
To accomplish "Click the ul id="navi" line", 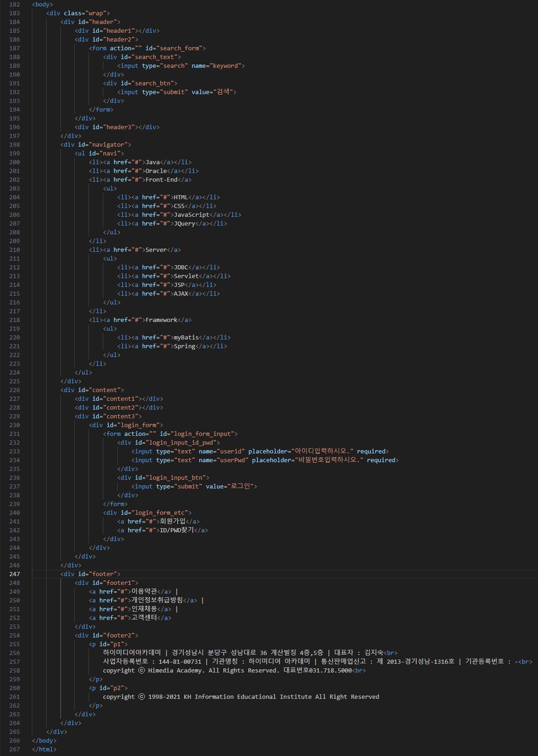I will pyautogui.click(x=99, y=154).
